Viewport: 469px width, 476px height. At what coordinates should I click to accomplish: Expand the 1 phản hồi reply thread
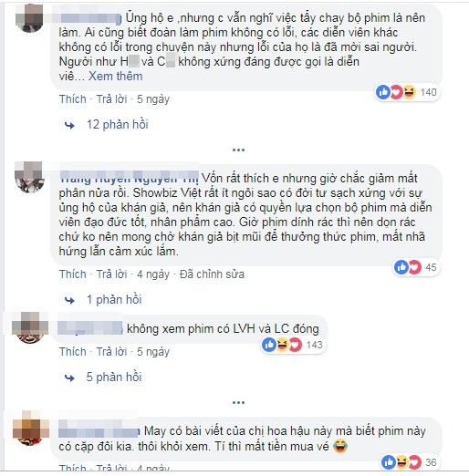pos(114,299)
